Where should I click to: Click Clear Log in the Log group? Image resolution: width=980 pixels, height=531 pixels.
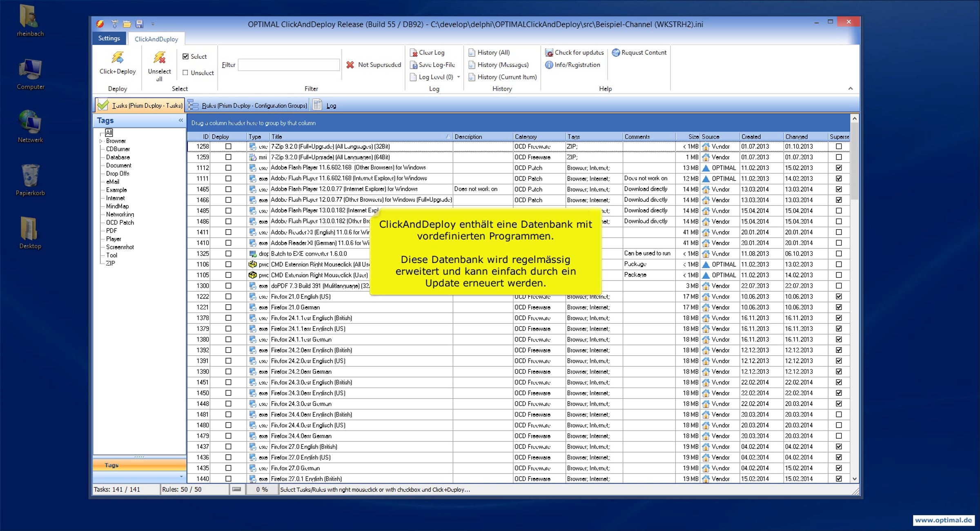click(x=427, y=52)
